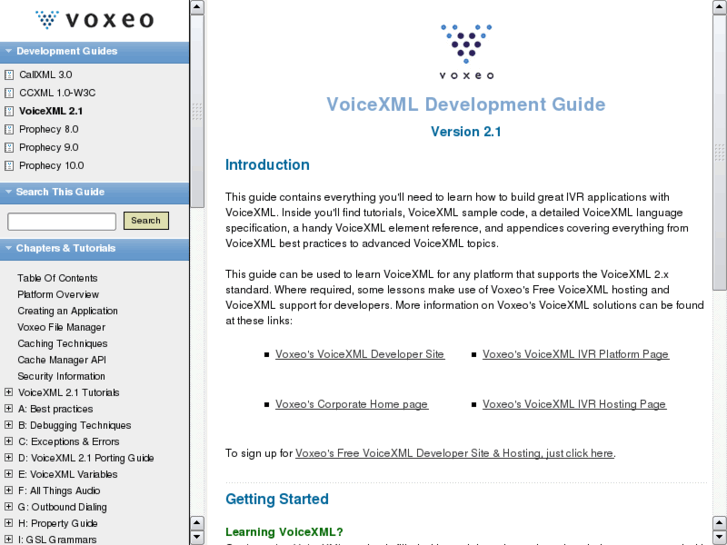Select G: Outbound Dialing label
Screen dimensions: 727x545
63,507
